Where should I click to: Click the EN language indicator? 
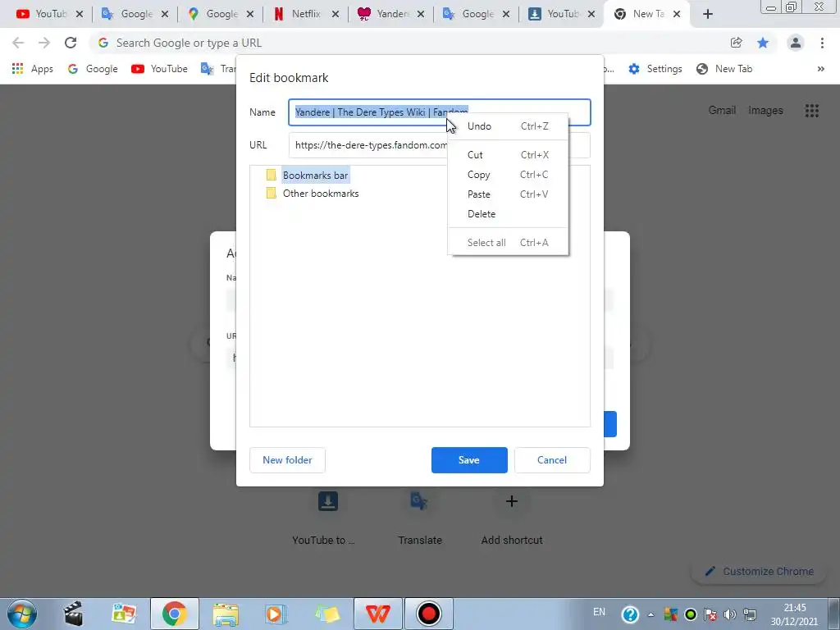pos(600,612)
